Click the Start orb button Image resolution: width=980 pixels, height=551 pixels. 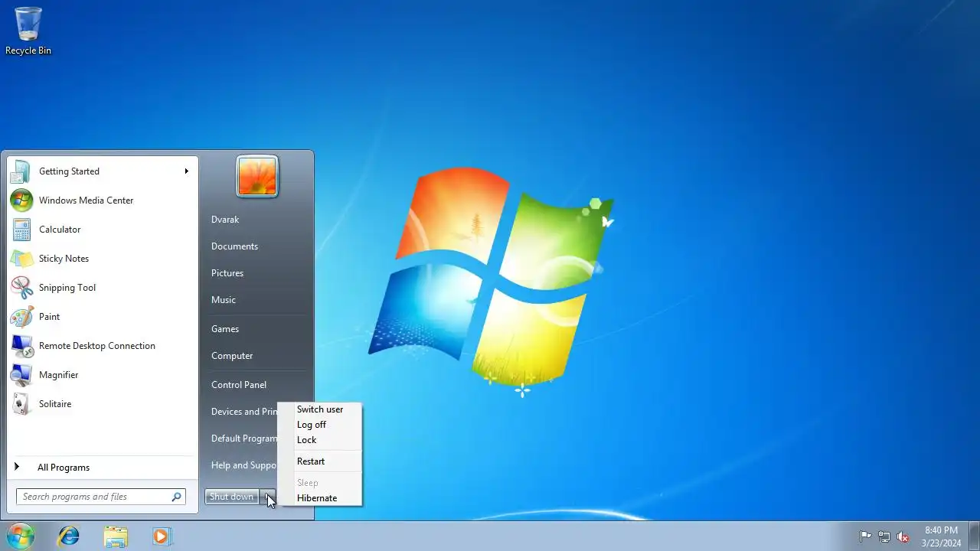(21, 536)
